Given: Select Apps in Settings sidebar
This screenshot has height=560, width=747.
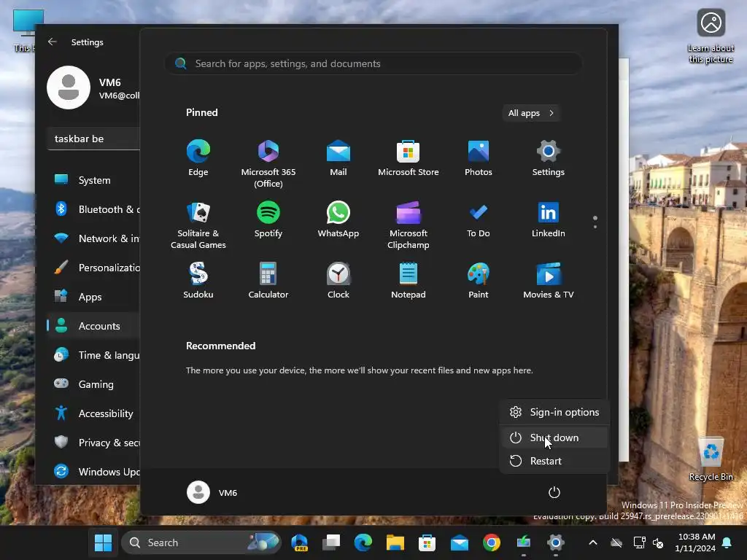Looking at the screenshot, I should pos(94,297).
